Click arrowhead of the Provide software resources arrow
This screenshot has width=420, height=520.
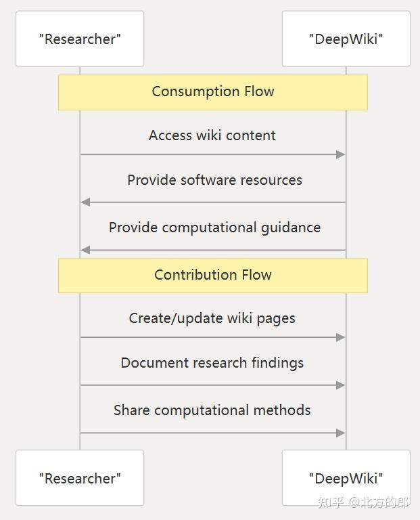pyautogui.click(x=85, y=202)
